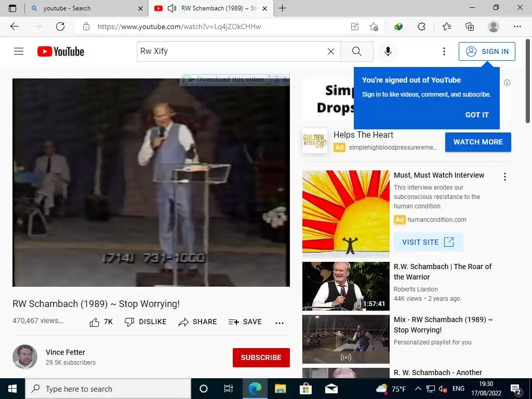Screen dimensions: 532x399
Task: Open the Vince Fetter channel name link
Action: tap(65, 352)
